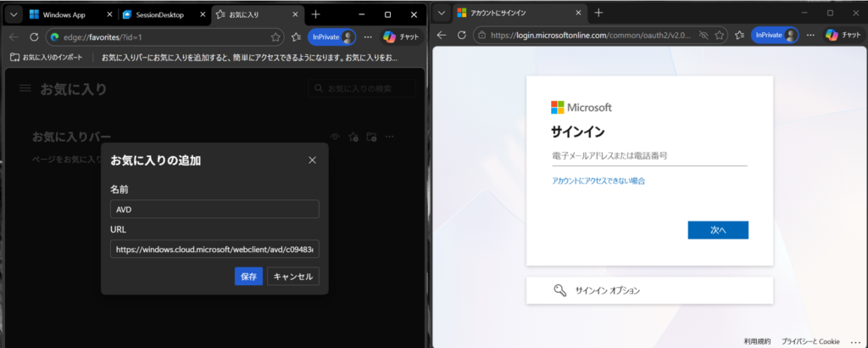This screenshot has width=868, height=348.
Task: Close the お気に入りの追加 dialog with its X
Action: point(312,160)
